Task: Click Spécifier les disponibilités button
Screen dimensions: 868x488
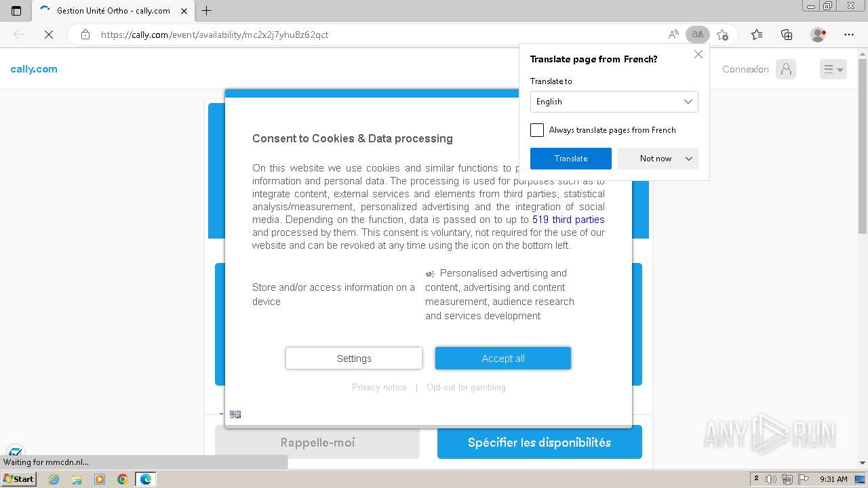Action: 540,443
